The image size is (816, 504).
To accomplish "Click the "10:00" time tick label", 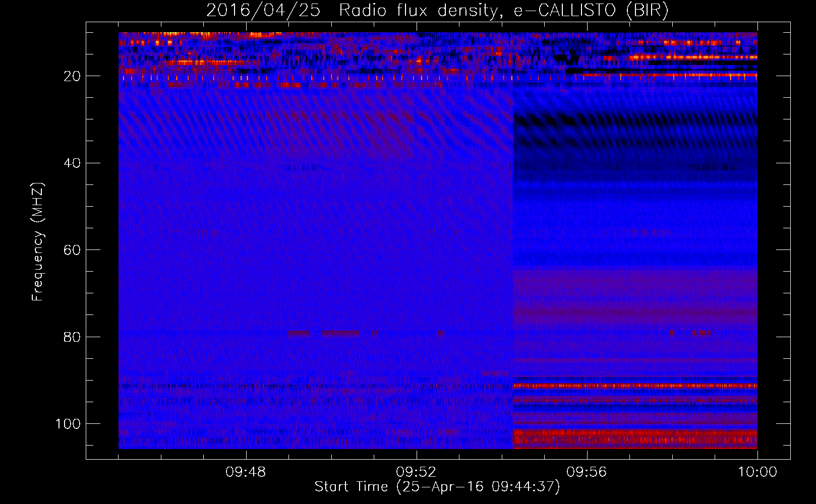I will tap(757, 472).
